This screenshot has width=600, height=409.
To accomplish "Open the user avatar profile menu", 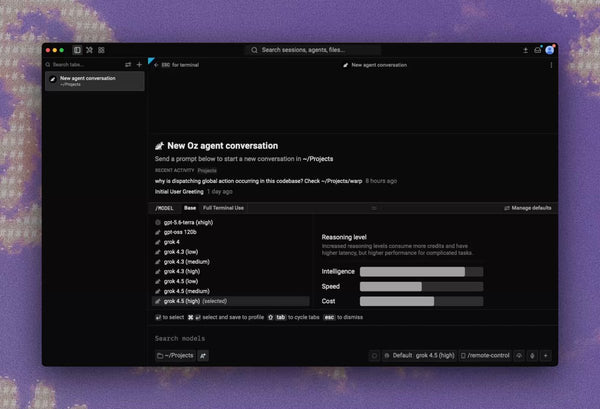I will point(550,50).
